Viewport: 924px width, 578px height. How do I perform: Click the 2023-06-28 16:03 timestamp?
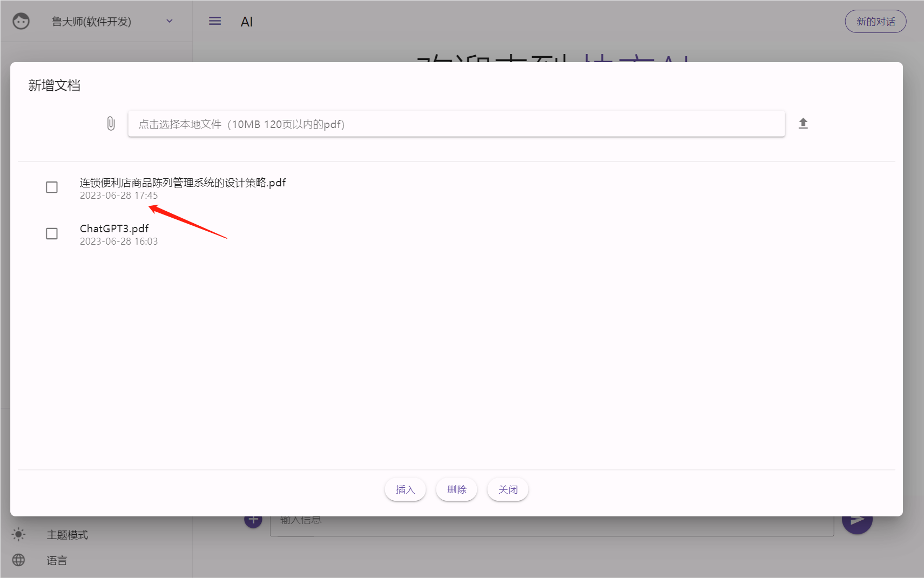pyautogui.click(x=119, y=241)
